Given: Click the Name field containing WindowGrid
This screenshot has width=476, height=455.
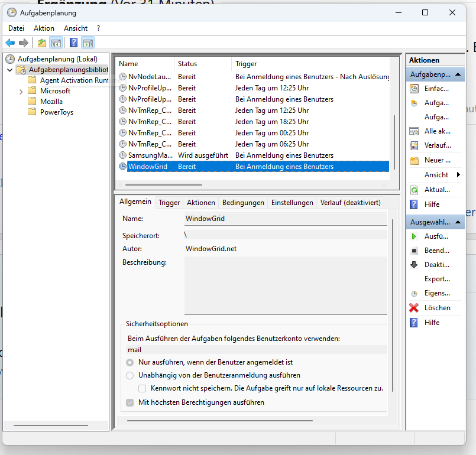Looking at the screenshot, I should pyautogui.click(x=286, y=219).
